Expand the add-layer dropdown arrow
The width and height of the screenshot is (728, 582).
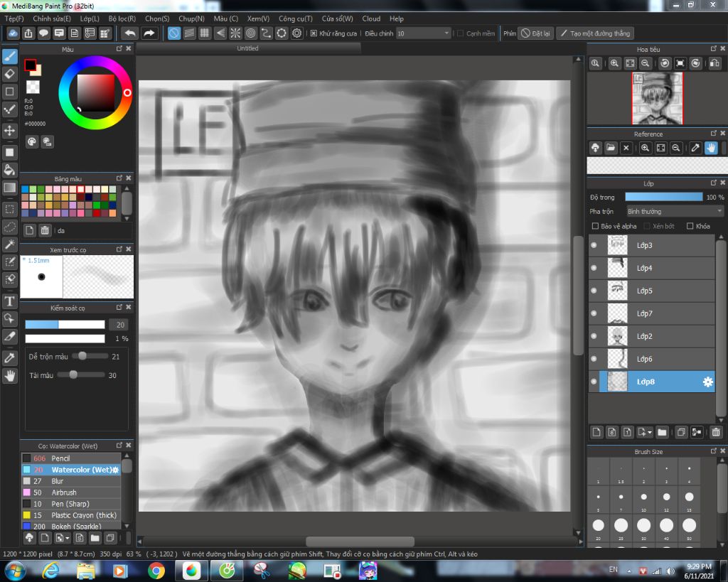pos(650,432)
